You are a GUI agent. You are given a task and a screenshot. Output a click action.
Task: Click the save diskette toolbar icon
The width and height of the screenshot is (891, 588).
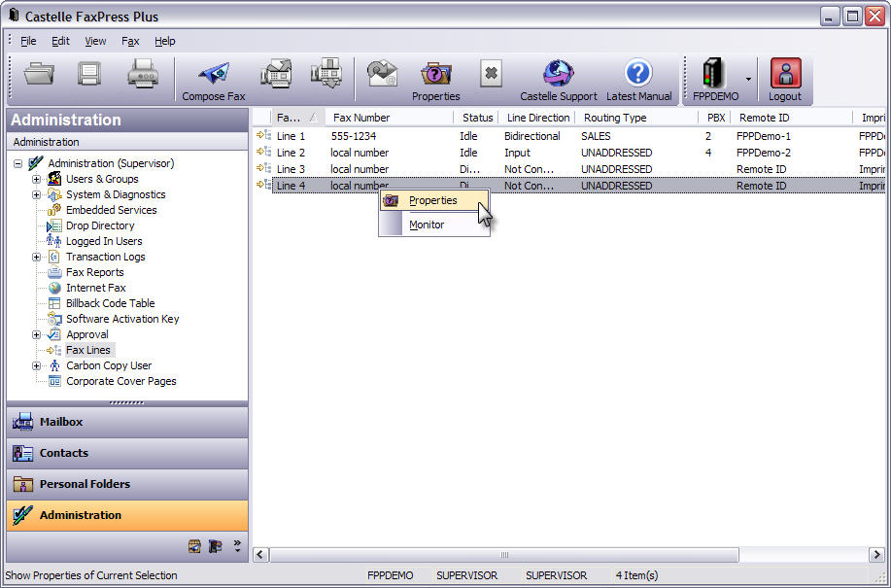[x=89, y=75]
